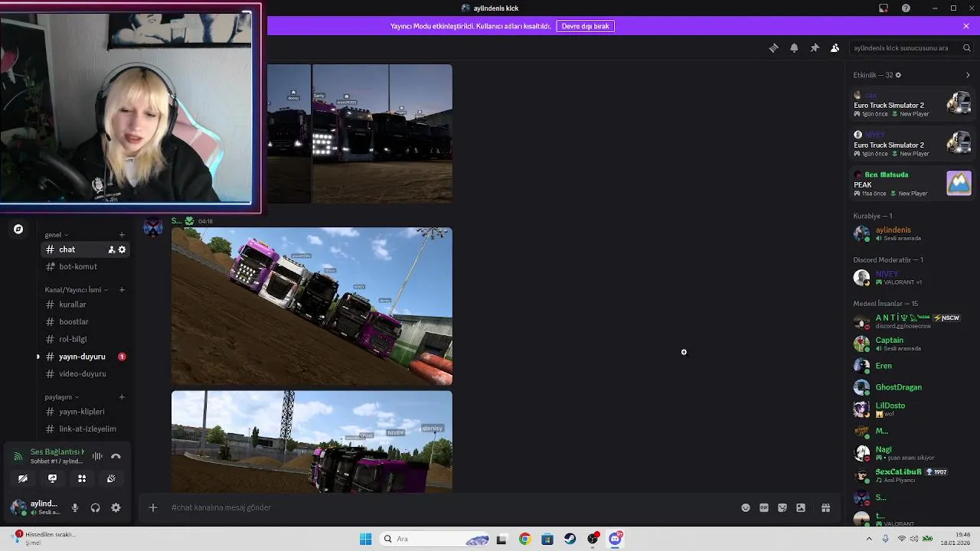980x551 pixels.
Task: Show hidden tray icons chevron
Action: point(869,539)
